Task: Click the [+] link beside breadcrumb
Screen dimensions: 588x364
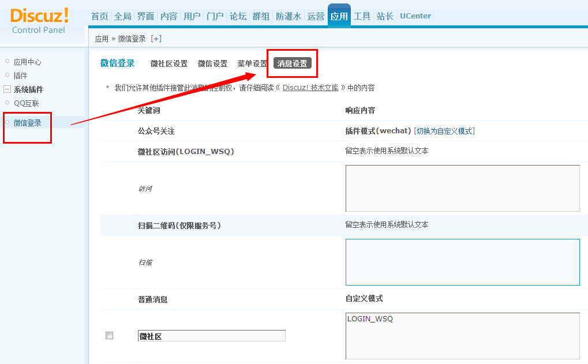Action: [156, 39]
